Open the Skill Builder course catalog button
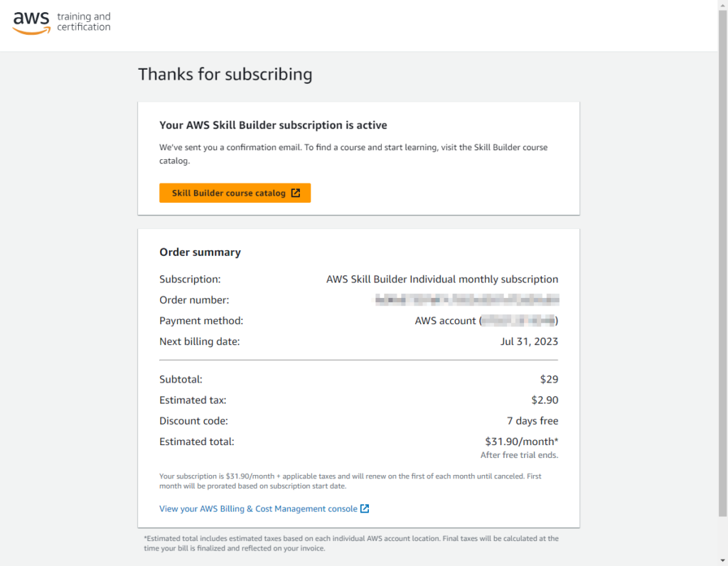 [235, 193]
